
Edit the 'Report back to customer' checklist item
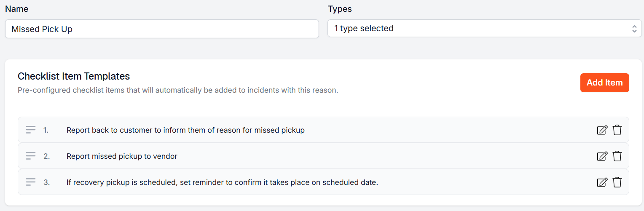(x=602, y=130)
